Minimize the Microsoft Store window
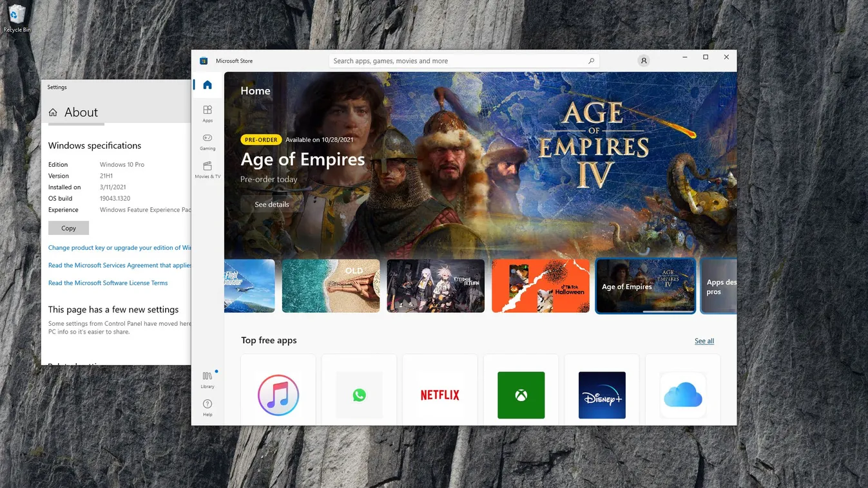 [685, 57]
